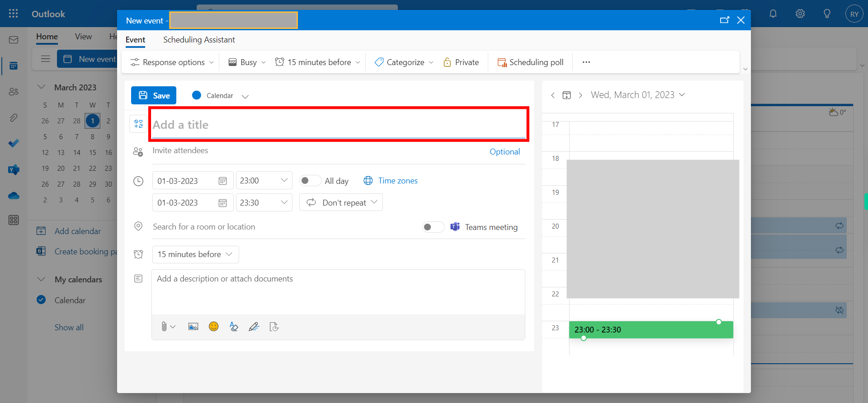Open Yammer icon in sidebar
Screen dimensions: 868x403
point(14,169)
